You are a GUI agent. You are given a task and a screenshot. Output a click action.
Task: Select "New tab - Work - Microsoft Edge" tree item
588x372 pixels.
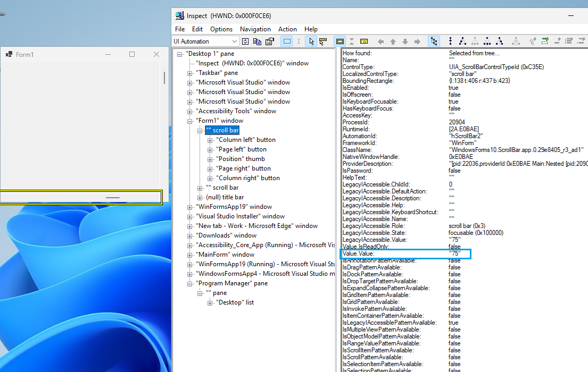point(257,225)
